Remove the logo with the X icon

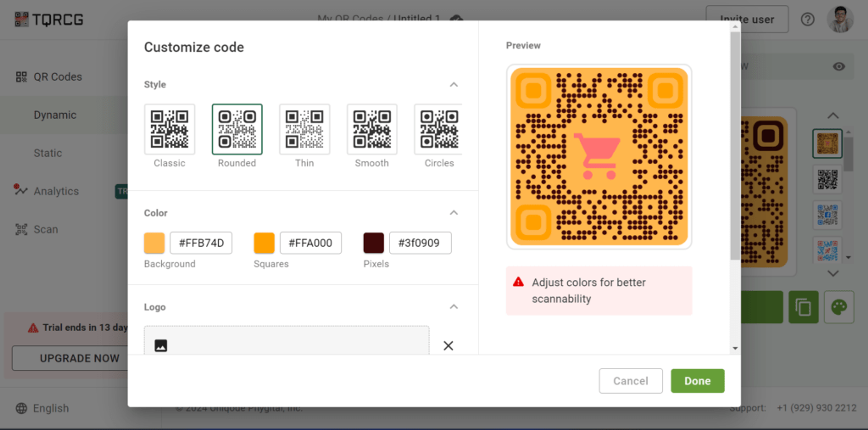coord(448,345)
